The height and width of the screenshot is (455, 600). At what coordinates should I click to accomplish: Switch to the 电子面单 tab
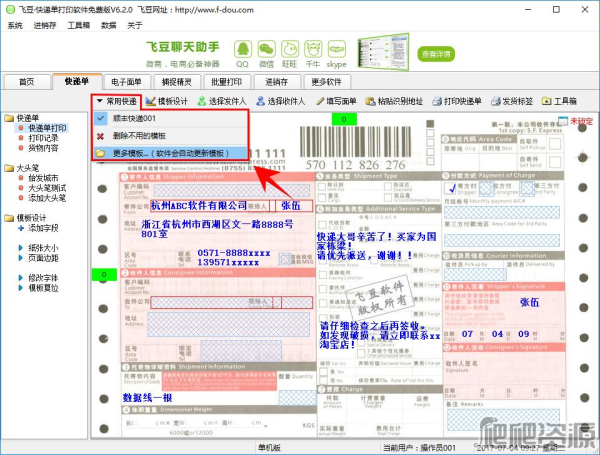pos(126,82)
